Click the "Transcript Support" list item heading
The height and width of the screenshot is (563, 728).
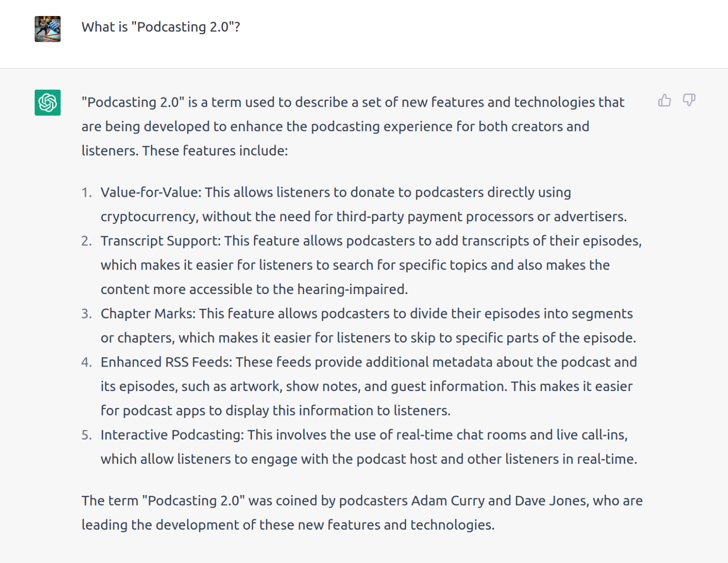pyautogui.click(x=160, y=241)
